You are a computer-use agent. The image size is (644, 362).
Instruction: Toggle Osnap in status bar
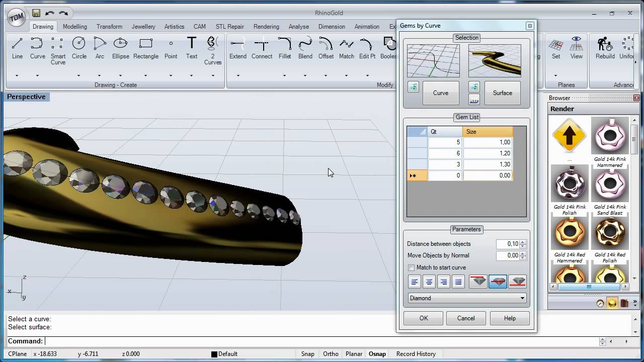coord(377,354)
